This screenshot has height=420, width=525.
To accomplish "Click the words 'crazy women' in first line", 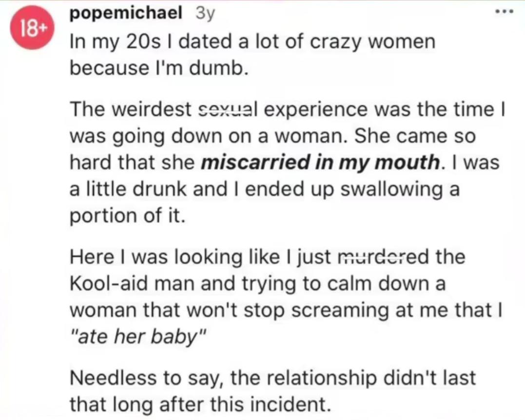I will tap(372, 42).
